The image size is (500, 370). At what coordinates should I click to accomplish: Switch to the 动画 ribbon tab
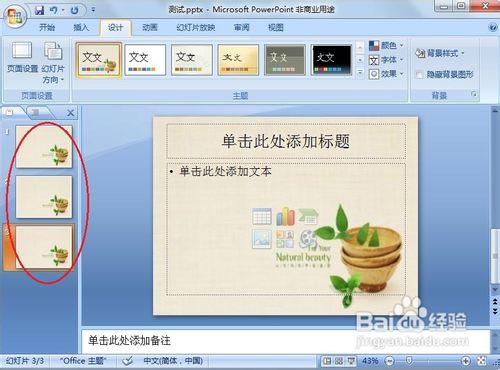click(x=150, y=27)
